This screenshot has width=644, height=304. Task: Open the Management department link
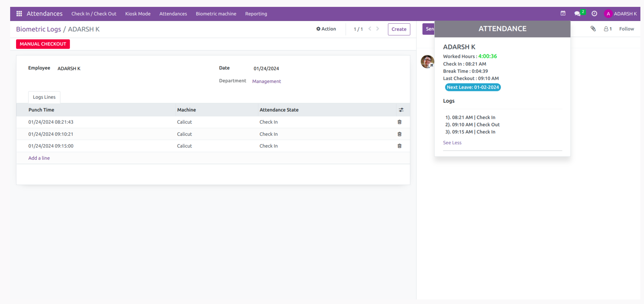(266, 81)
